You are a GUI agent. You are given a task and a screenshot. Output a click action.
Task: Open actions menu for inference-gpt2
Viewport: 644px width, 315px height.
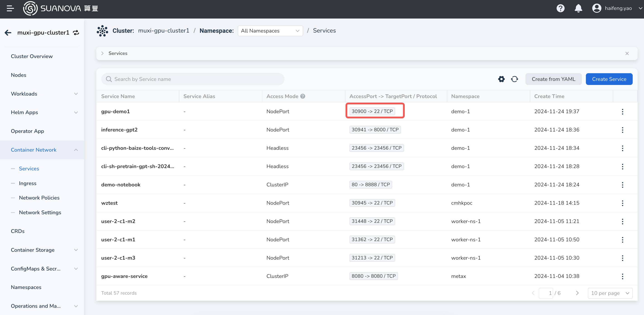622,130
